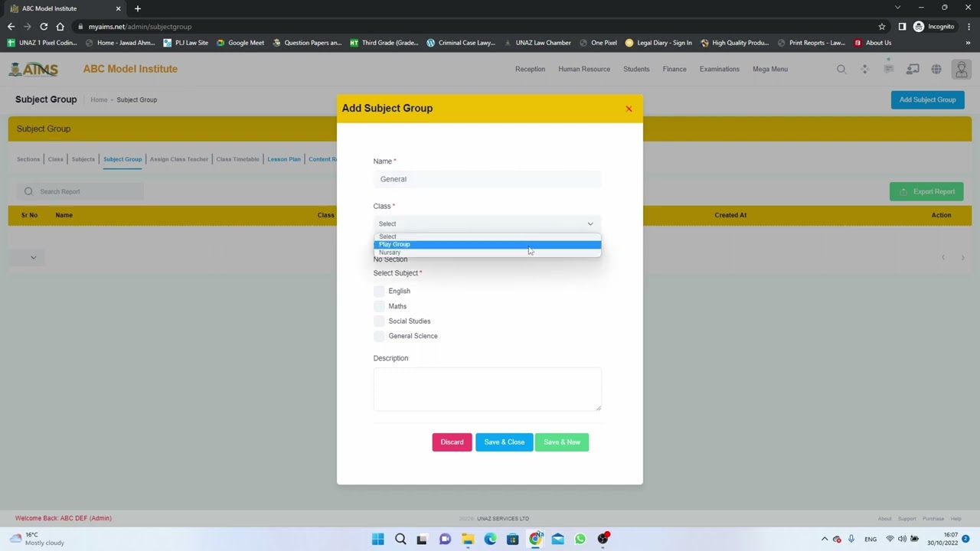Click the AIMS logo
This screenshot has width=980, height=551.
tap(34, 69)
